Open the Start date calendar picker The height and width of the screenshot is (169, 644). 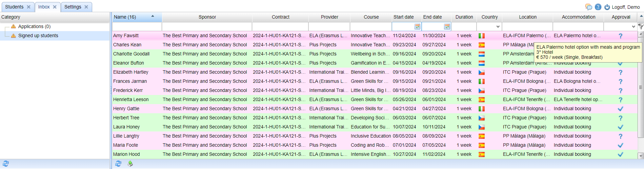click(417, 27)
